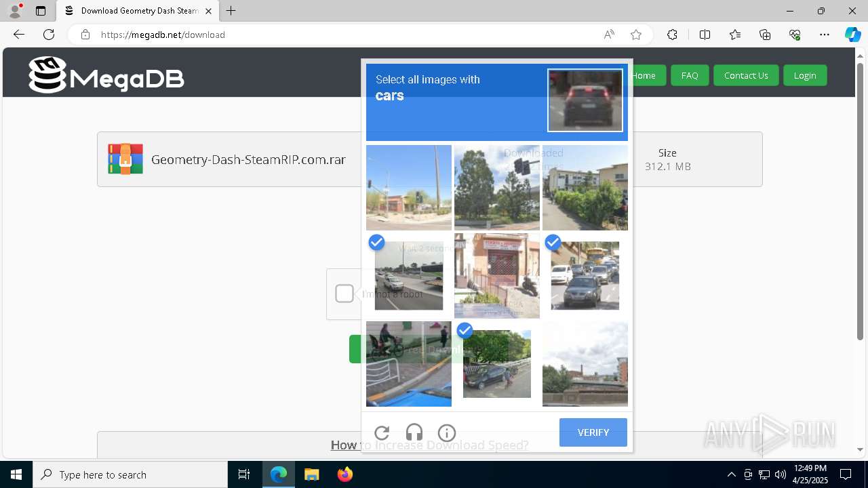The width and height of the screenshot is (868, 488).
Task: Go to the Login page
Action: (x=805, y=75)
